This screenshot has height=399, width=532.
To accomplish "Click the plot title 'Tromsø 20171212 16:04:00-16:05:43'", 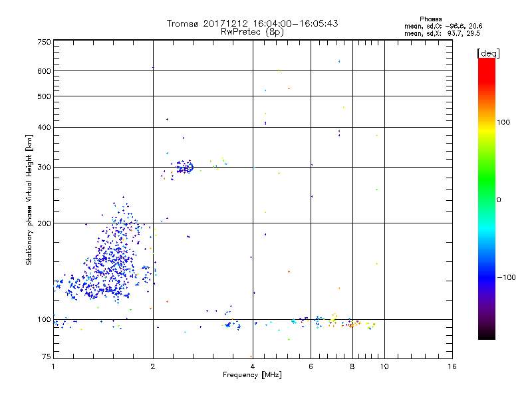I will [252, 23].
